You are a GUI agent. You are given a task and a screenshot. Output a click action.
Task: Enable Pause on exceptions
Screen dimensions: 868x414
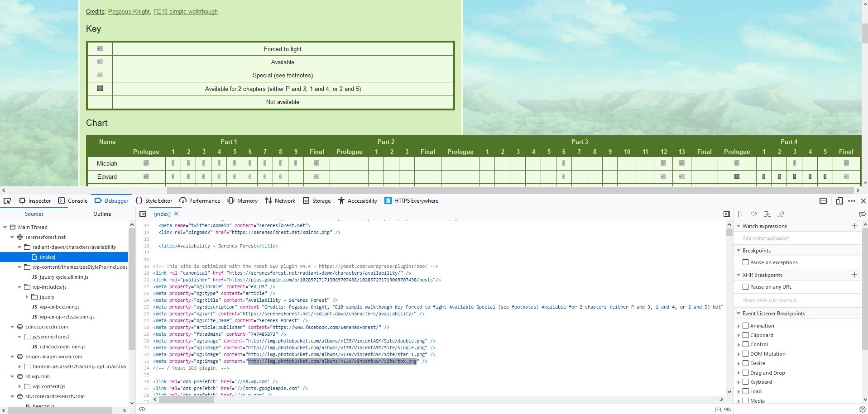[x=746, y=262]
